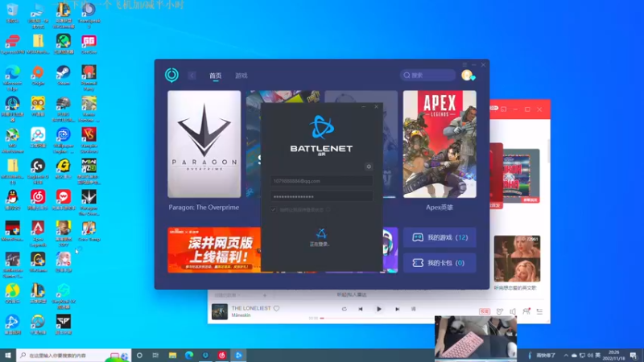Open the Vampire Survivors desktop shortcut
Screen dimensions: 644x362
(x=89, y=140)
